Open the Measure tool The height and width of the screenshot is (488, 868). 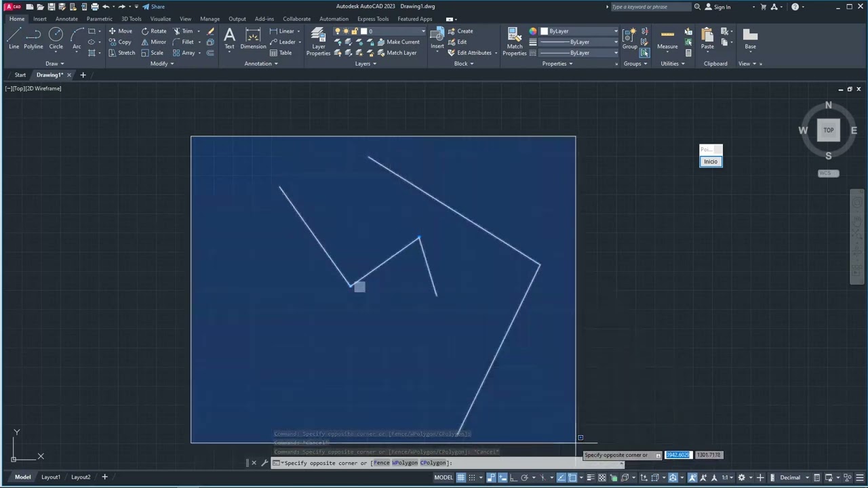coord(667,39)
